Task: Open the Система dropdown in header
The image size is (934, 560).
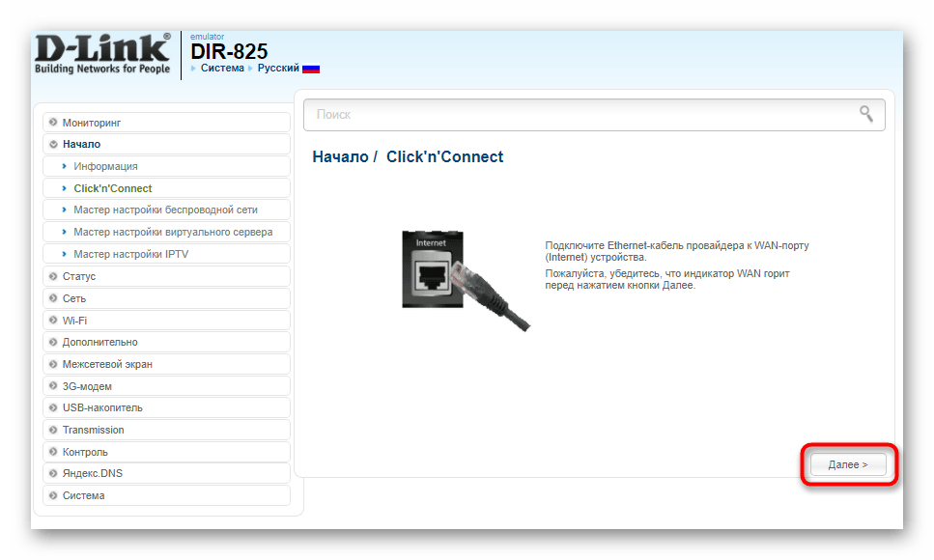Action: pyautogui.click(x=221, y=69)
